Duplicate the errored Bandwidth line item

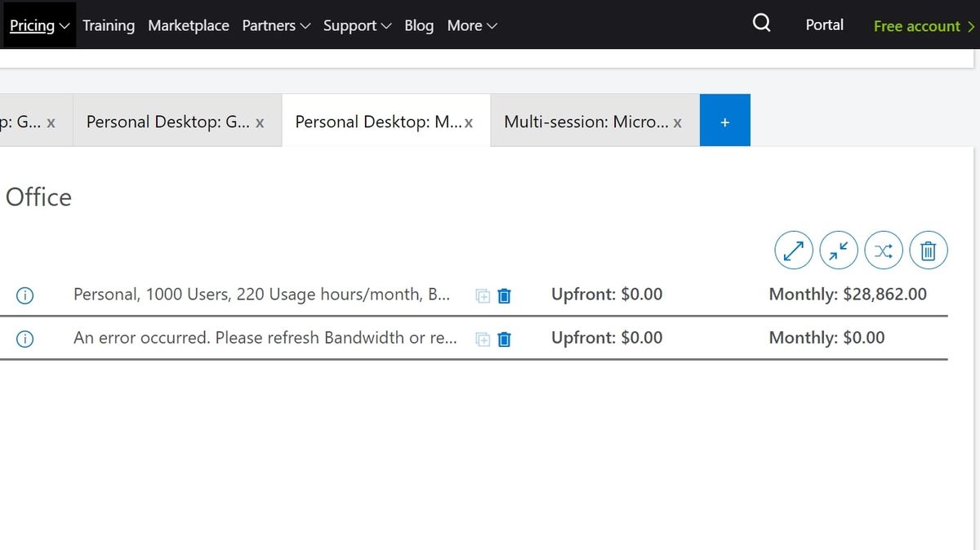tap(482, 339)
